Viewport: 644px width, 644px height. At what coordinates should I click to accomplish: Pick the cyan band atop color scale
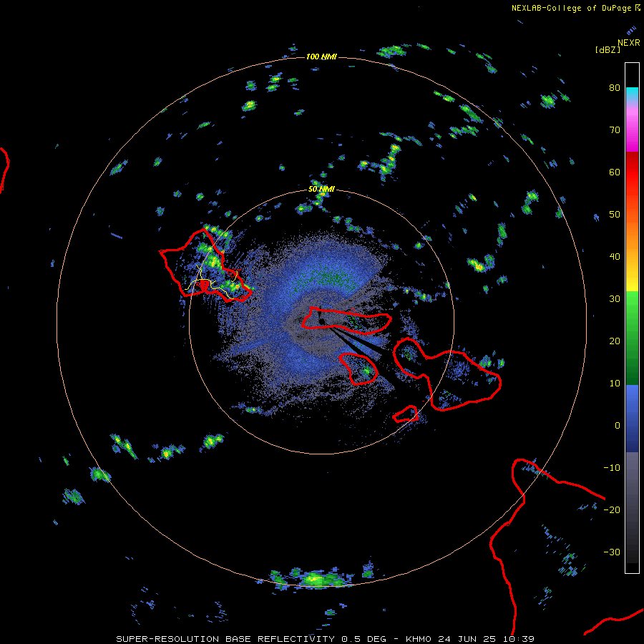pyautogui.click(x=632, y=94)
